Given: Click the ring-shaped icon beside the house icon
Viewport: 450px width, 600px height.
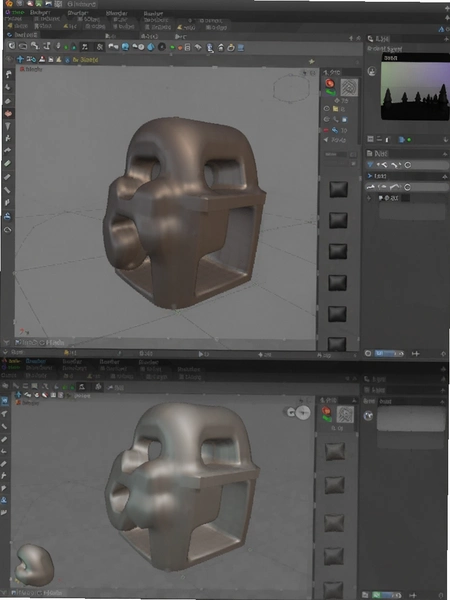Looking at the screenshot, I should click(231, 47).
